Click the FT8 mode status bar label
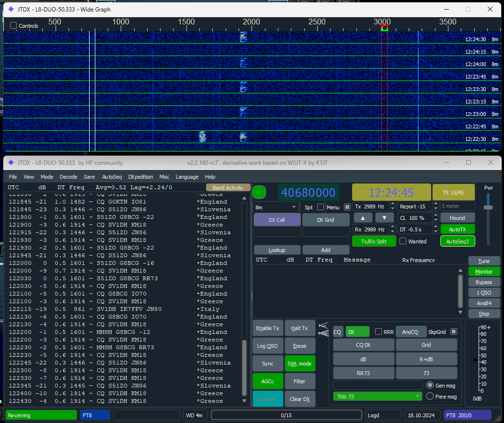Viewport: 504px width, 423px height. 95,415
